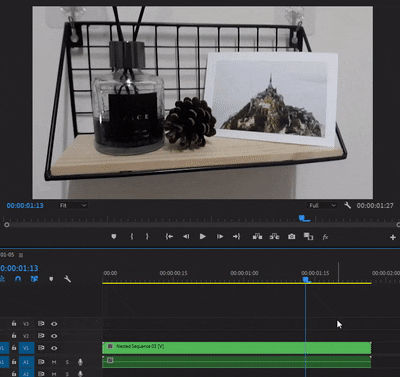Export a frame with camera icon

292,236
